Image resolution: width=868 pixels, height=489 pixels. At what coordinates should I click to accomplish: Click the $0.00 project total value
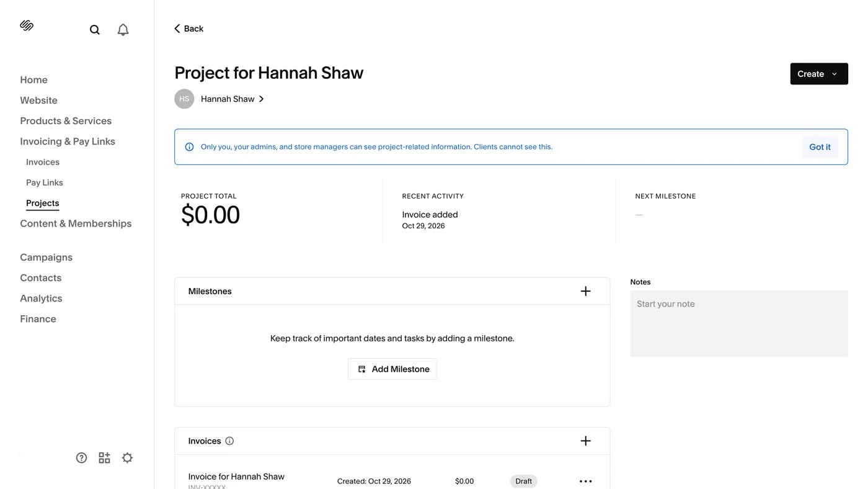click(x=210, y=215)
